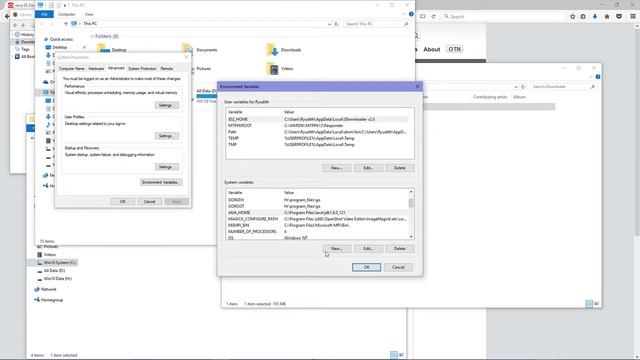Click the OTN link on the webpage
This screenshot has width=640, height=360.
[454, 49]
